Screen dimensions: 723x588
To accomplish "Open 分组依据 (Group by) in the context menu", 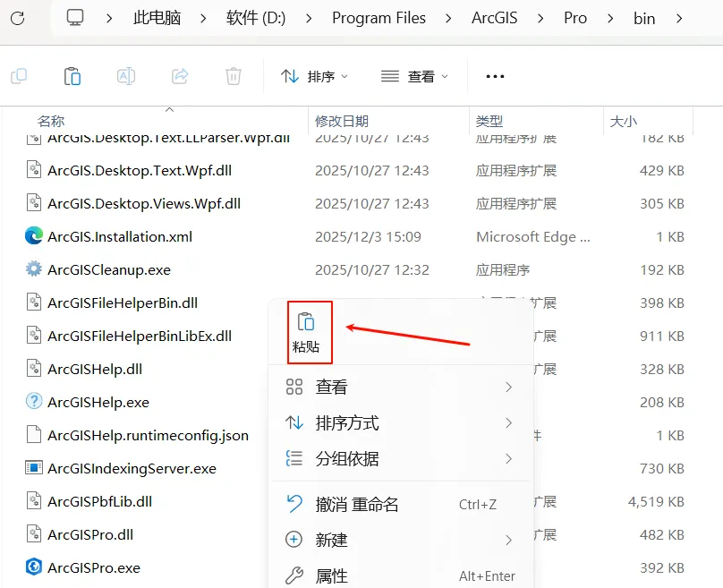I will pos(400,459).
